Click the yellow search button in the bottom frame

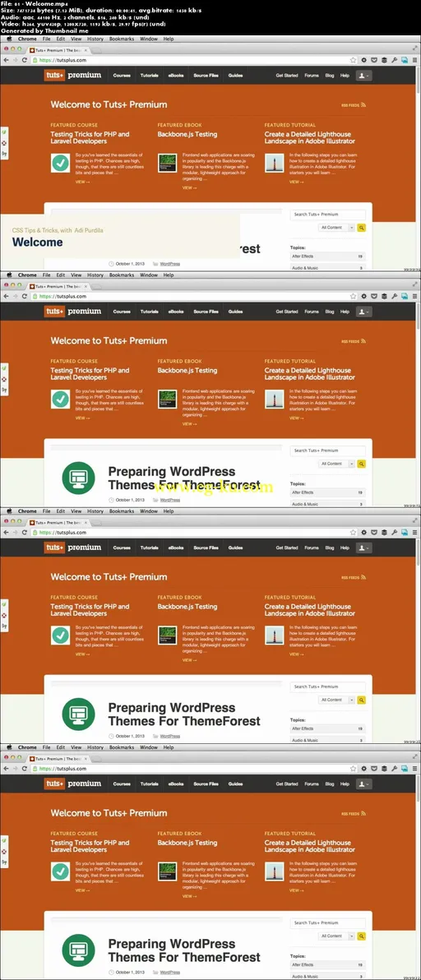[361, 936]
